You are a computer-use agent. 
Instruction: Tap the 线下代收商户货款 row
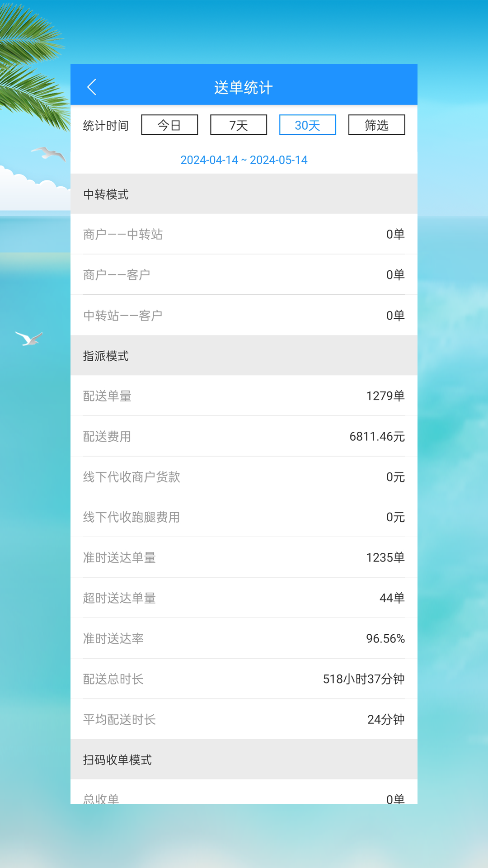244,476
